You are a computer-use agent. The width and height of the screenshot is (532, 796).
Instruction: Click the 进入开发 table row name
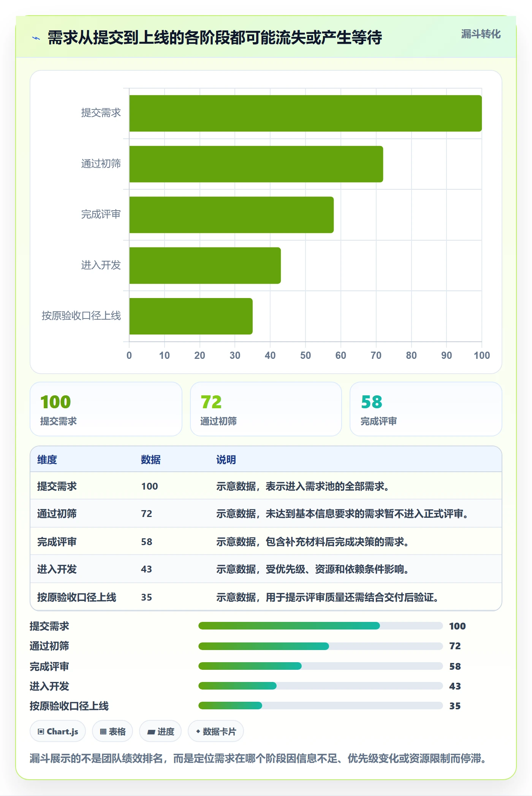click(57, 569)
